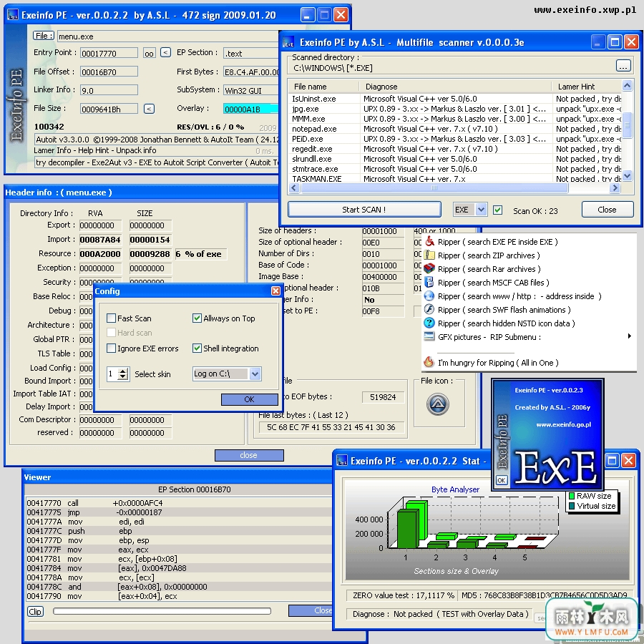Screen dimensions: 644x644
Task: Click the Virtual size teal legend swatch
Action: [571, 506]
